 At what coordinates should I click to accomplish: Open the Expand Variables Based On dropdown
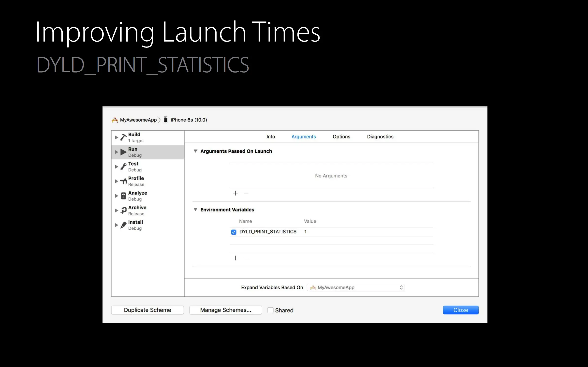pos(355,288)
